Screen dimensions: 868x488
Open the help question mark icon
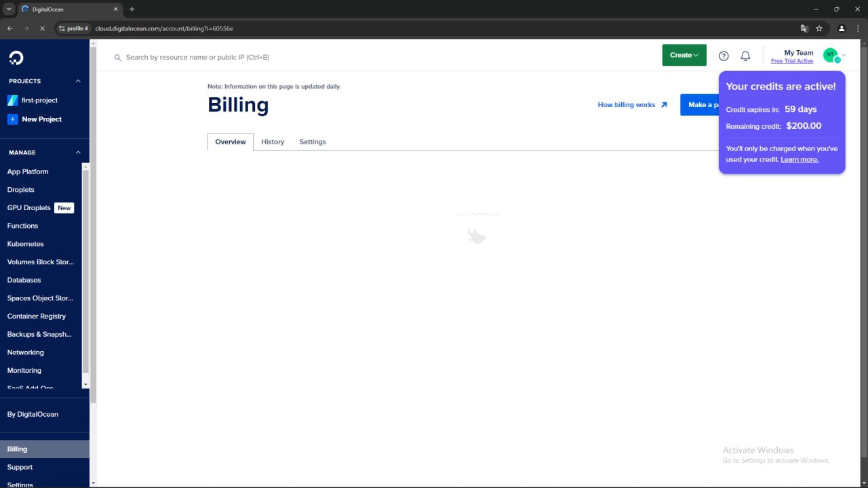(724, 56)
